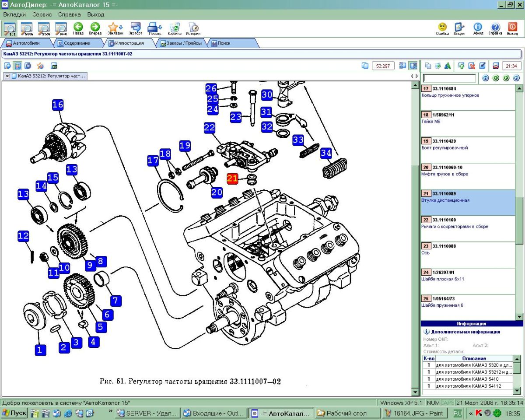Click the parts list vertical scrollbar down arrow
This screenshot has width=525, height=420.
[519, 317]
